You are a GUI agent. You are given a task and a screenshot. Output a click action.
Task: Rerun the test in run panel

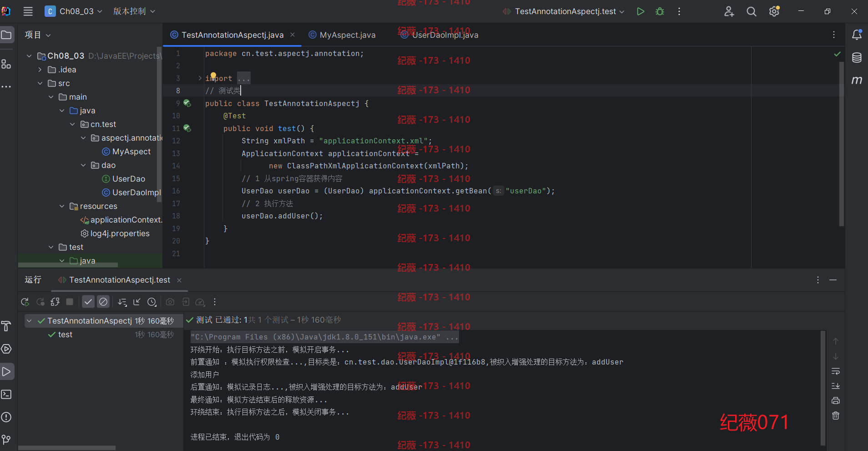[25, 302]
